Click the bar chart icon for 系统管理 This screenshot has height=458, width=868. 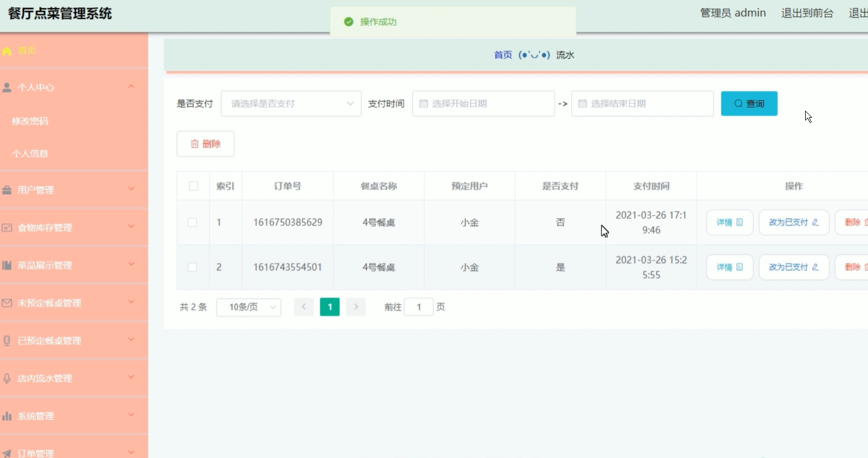click(x=7, y=416)
